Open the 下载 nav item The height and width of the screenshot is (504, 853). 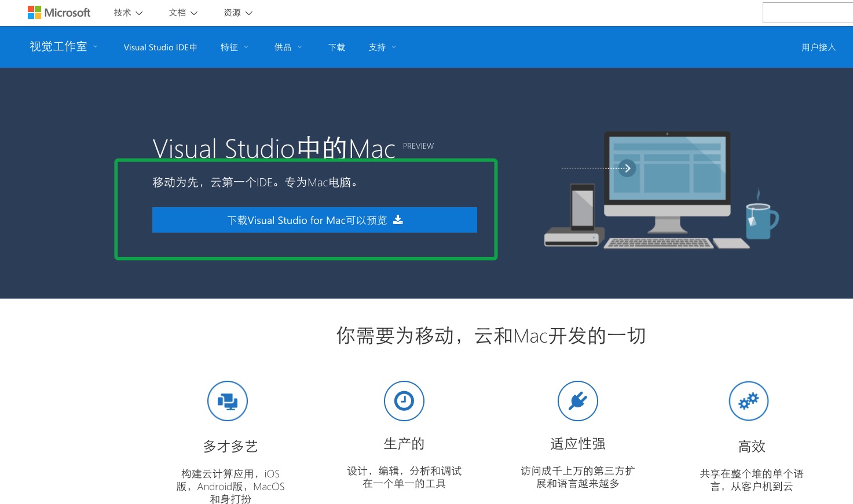coord(336,47)
